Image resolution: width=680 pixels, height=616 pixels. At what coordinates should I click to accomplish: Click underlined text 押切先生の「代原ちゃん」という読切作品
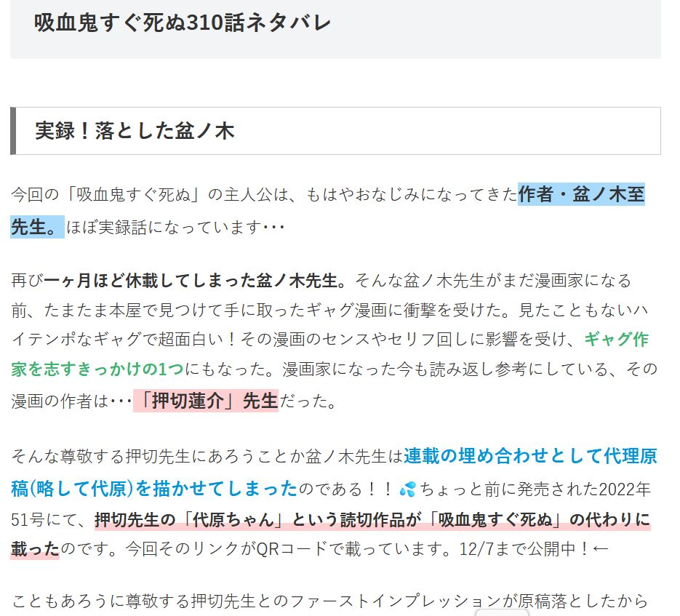(x=260, y=519)
